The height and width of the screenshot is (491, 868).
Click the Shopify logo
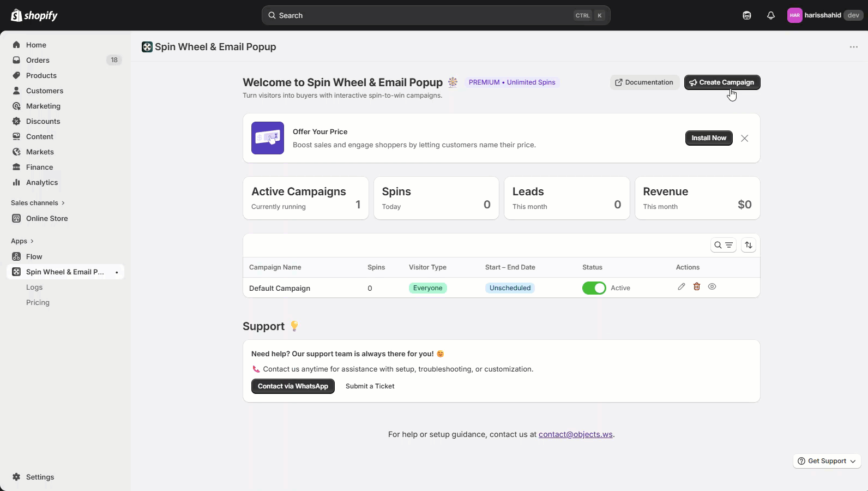pos(34,15)
